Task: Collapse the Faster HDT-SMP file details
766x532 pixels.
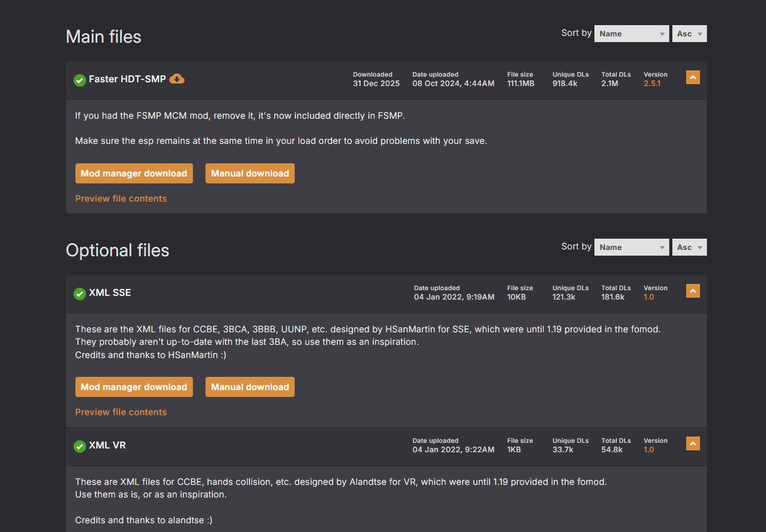Action: (693, 77)
